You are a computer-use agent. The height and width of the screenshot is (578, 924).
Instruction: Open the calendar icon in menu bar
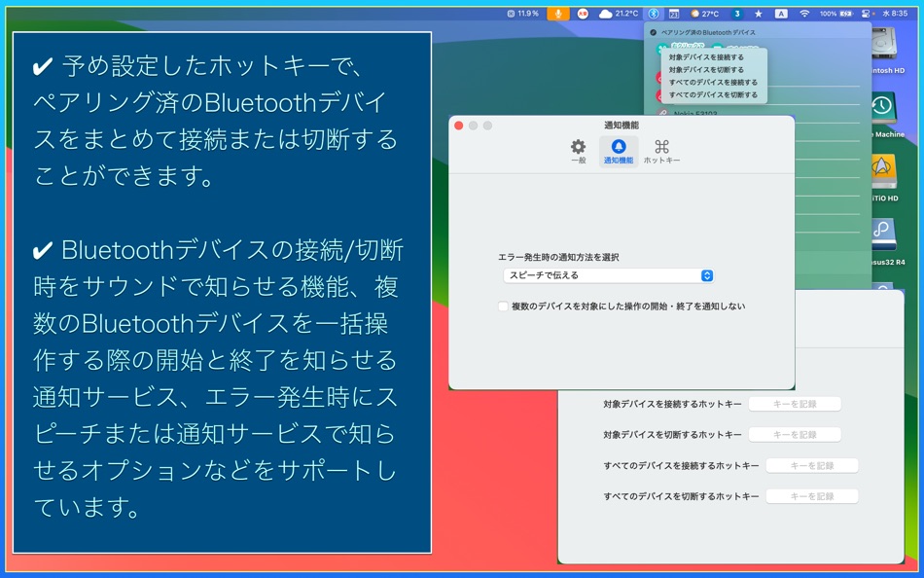point(674,14)
